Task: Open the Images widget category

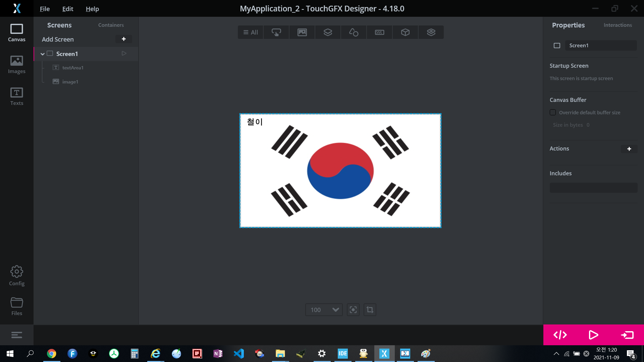Action: [x=302, y=32]
